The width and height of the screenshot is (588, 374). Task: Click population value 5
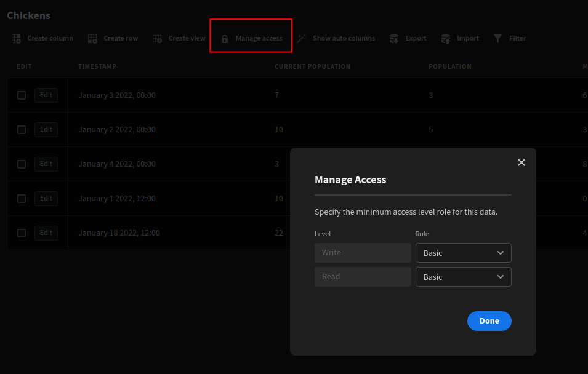(x=431, y=130)
